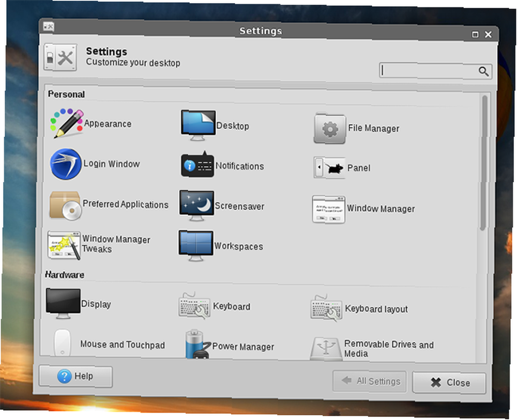The height and width of the screenshot is (420, 517).
Task: Click the 'Mouse and Touchpad' label
Action: pos(123,345)
